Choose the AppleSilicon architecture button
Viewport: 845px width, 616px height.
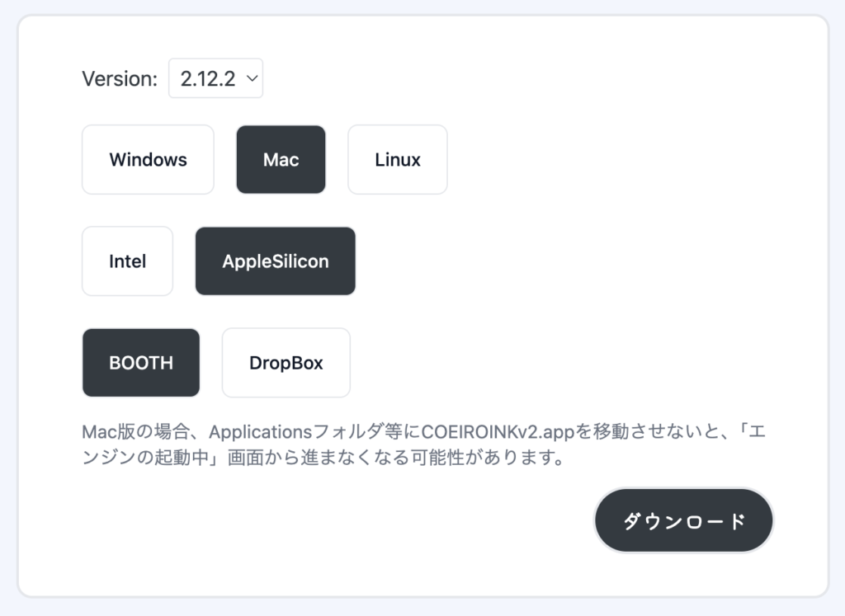pyautogui.click(x=275, y=261)
